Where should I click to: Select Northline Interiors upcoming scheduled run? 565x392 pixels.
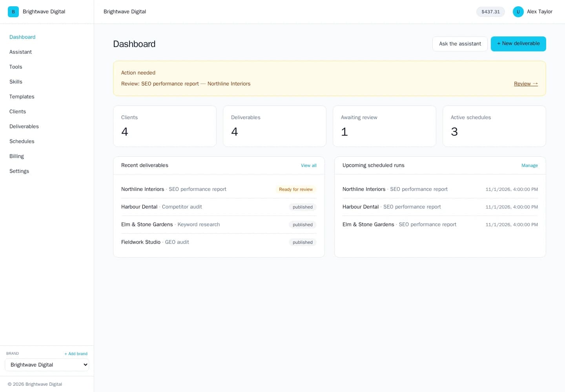440,189
